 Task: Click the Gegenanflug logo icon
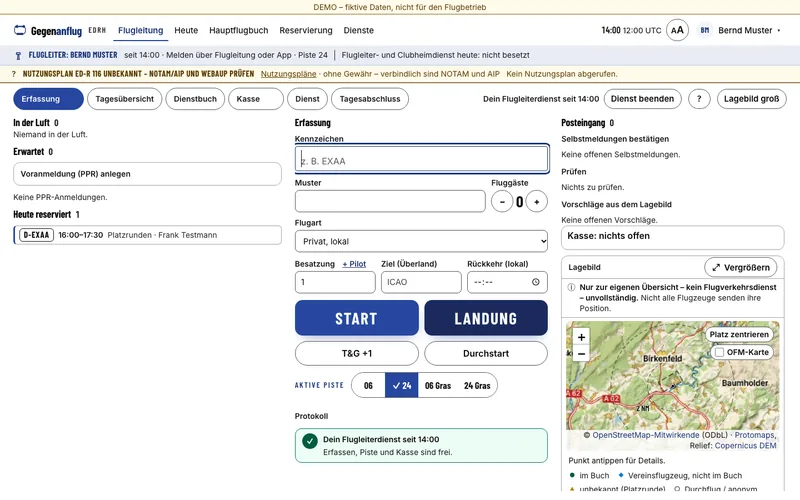coord(20,30)
